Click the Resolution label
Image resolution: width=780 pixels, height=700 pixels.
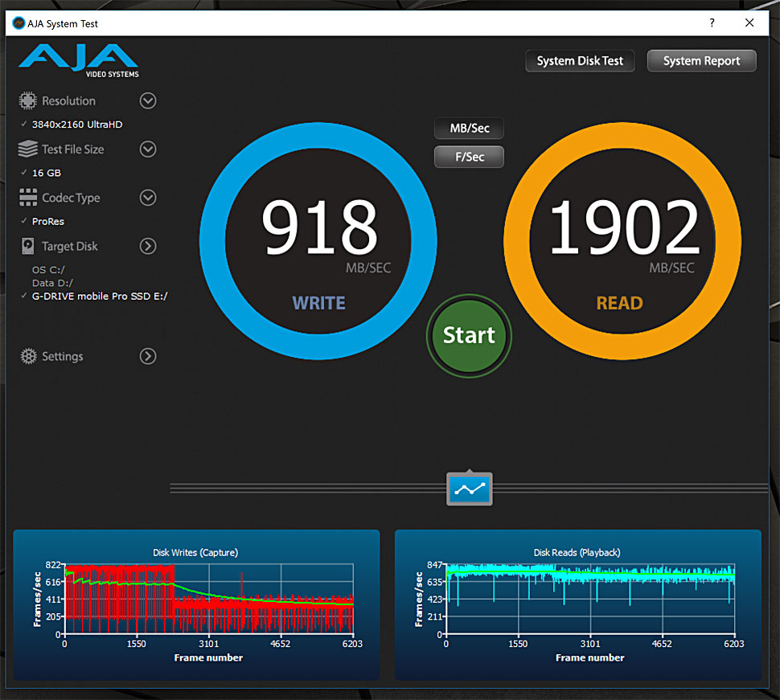tap(68, 101)
